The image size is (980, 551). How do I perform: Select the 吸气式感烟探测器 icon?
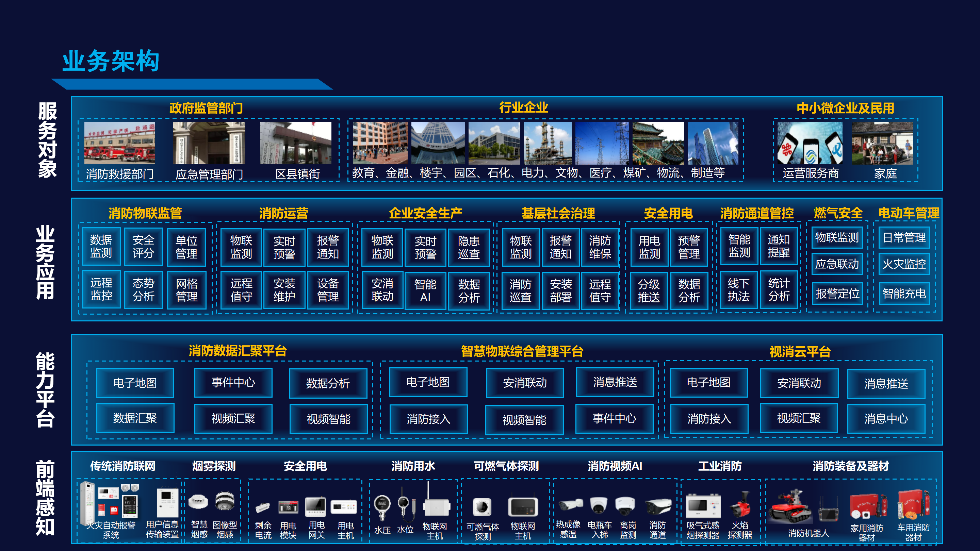click(703, 506)
